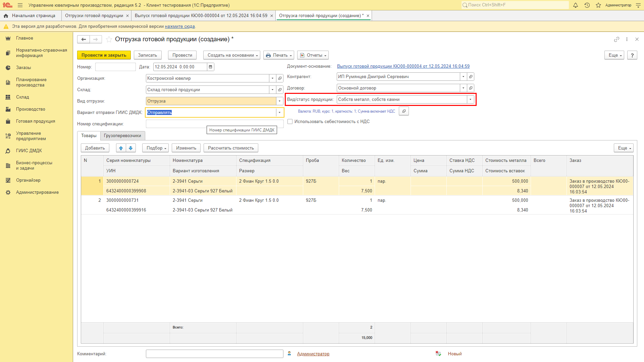Expand Договор dropdown list
The height and width of the screenshot is (362, 644).
[x=463, y=88]
